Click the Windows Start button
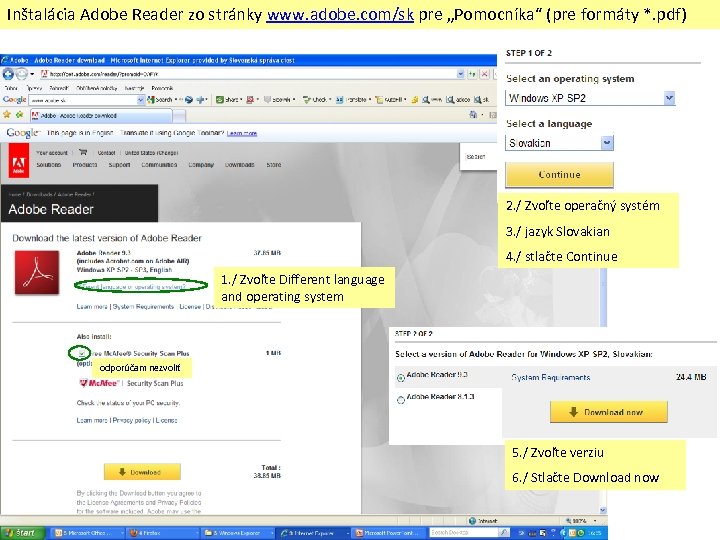This screenshot has height=540, width=720. tap(22, 533)
